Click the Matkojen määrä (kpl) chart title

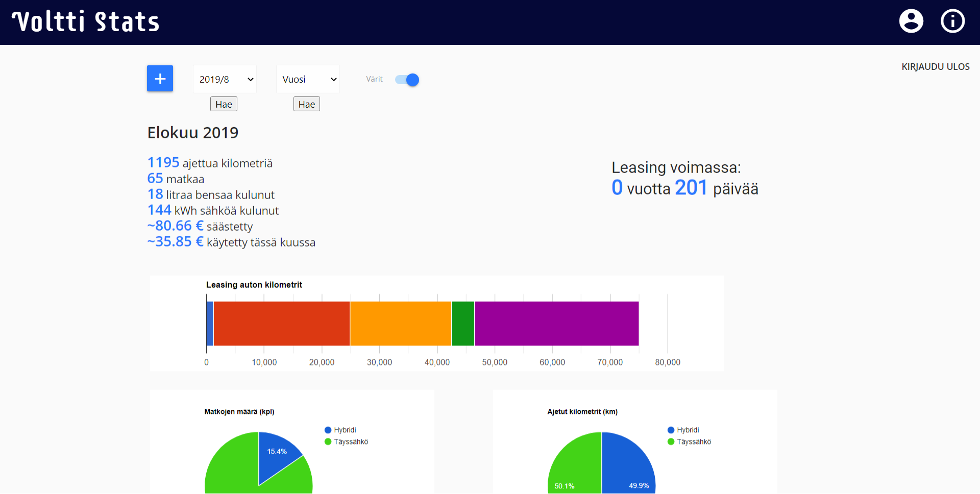[239, 412]
